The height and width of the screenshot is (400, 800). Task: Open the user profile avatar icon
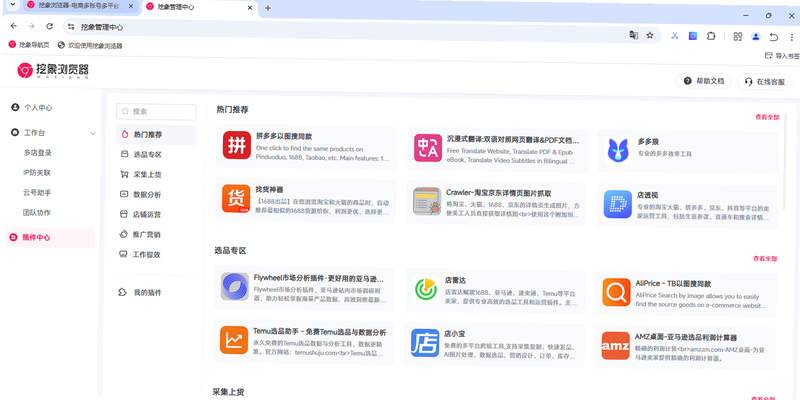756,37
